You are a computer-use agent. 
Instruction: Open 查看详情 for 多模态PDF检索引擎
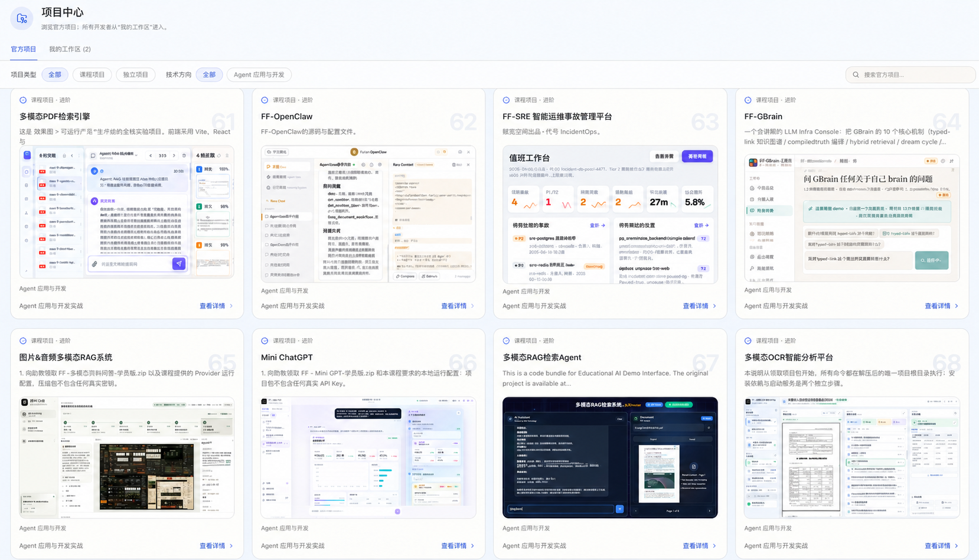point(216,306)
